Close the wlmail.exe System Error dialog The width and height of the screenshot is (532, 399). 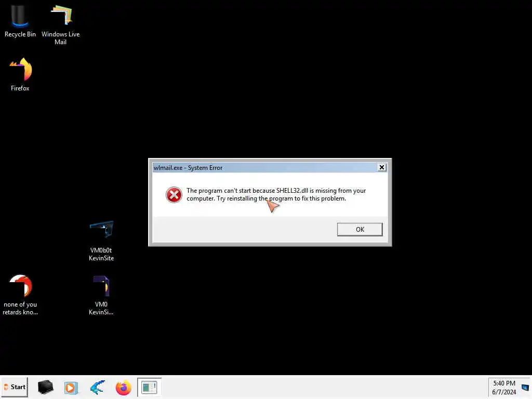point(382,167)
